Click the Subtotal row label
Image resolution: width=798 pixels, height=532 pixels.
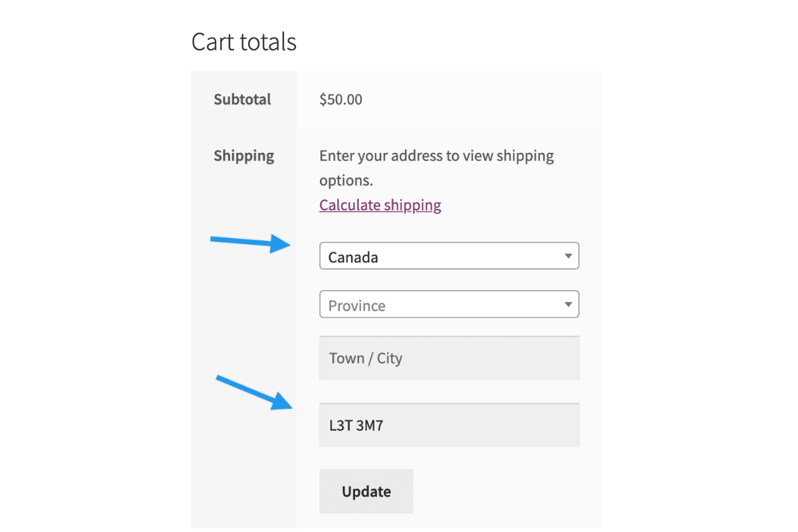click(242, 100)
